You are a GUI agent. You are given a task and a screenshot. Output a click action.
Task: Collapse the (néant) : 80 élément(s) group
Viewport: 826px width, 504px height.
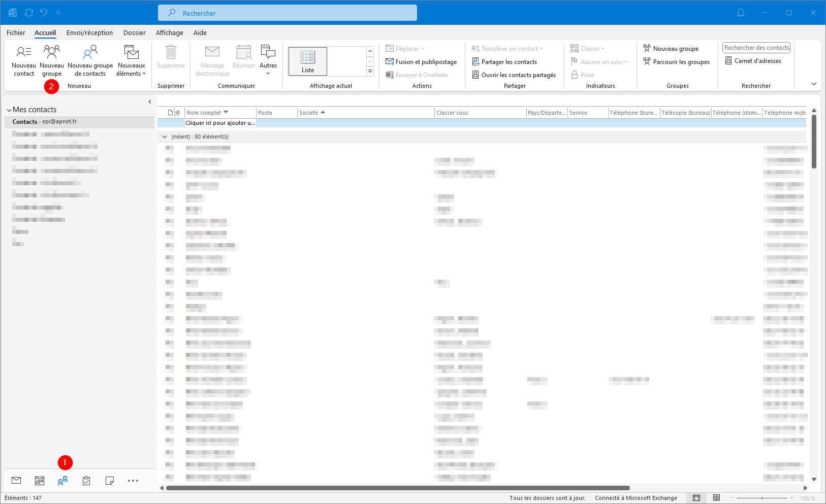point(164,137)
